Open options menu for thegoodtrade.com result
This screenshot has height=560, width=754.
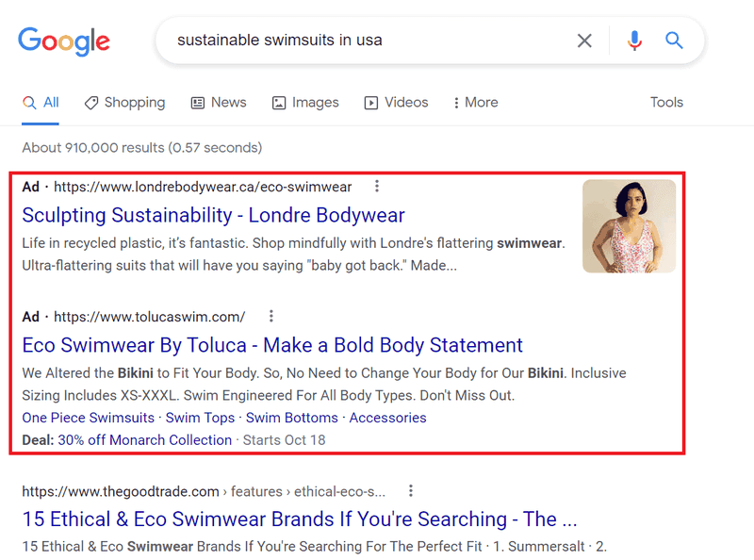(x=410, y=491)
